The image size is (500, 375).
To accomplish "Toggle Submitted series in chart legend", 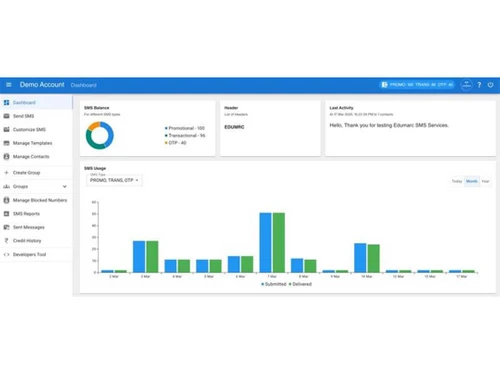I will (x=274, y=284).
